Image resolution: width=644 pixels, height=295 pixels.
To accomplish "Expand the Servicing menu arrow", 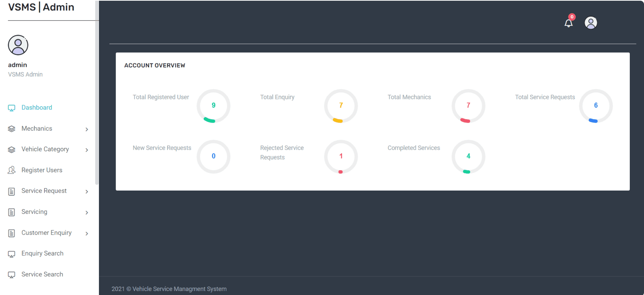I will (87, 212).
